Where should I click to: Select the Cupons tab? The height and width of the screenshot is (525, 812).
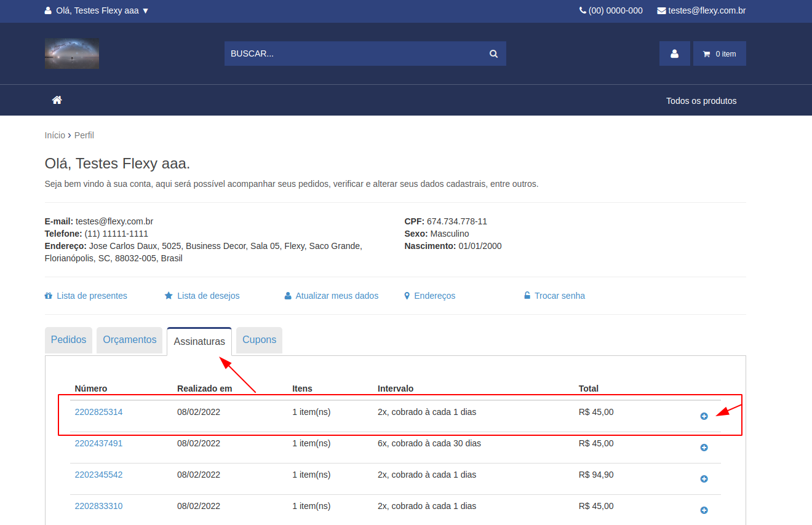pyautogui.click(x=259, y=340)
